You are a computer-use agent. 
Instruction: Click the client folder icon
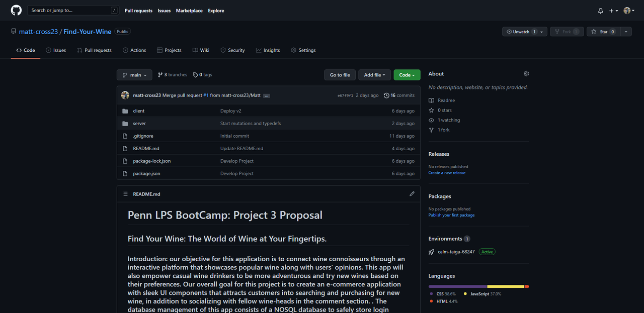pyautogui.click(x=125, y=111)
